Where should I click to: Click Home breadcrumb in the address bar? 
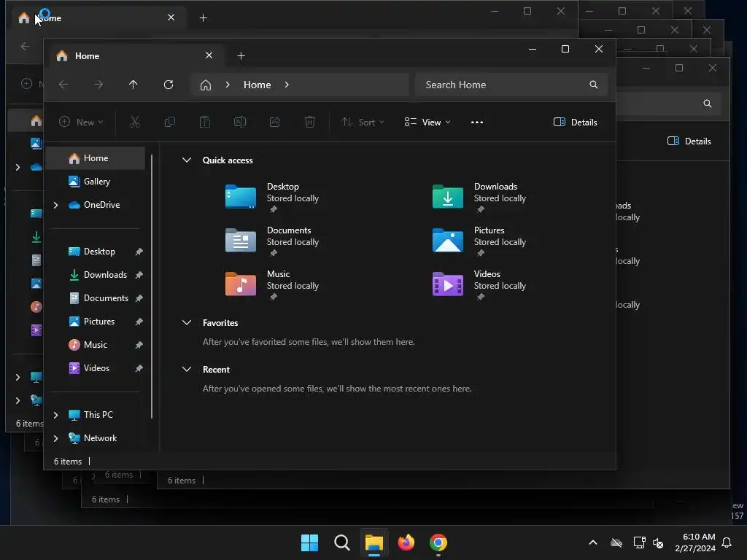258,85
